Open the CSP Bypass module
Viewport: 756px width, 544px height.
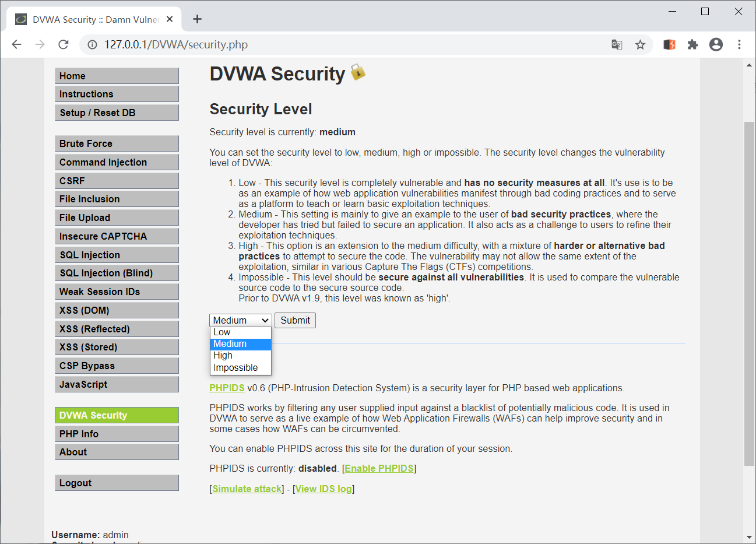coord(117,366)
